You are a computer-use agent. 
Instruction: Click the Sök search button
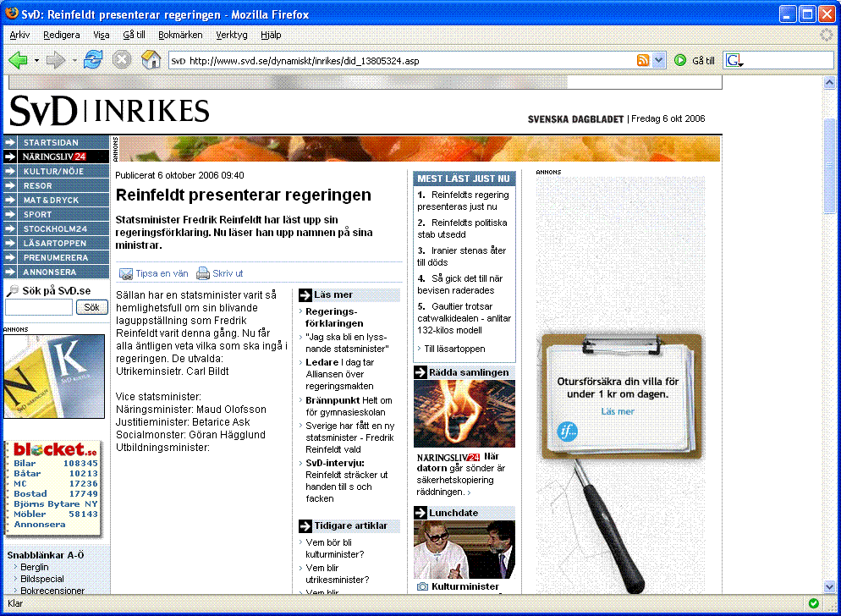pos(91,307)
